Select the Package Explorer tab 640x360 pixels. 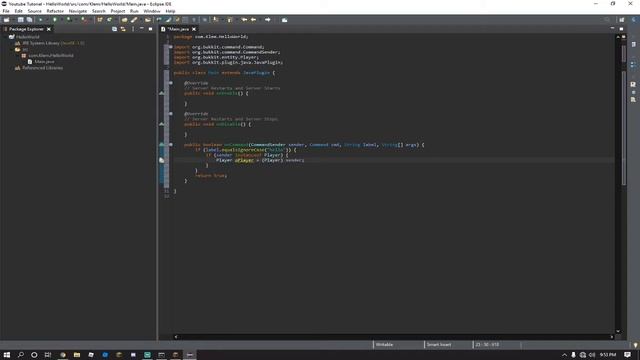coord(26,29)
